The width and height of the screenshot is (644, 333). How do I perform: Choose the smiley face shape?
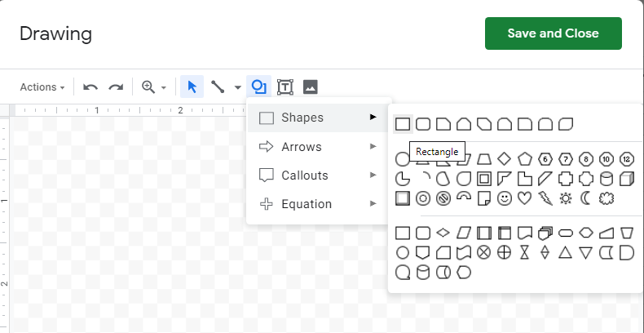[505, 198]
